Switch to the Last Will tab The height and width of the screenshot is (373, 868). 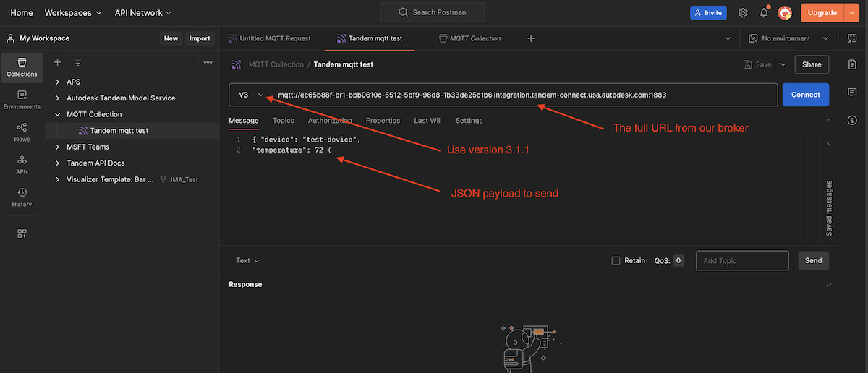click(427, 121)
